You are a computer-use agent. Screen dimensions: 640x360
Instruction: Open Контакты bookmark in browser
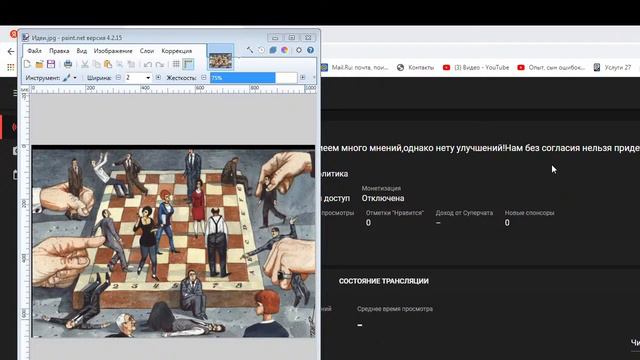click(x=416, y=67)
